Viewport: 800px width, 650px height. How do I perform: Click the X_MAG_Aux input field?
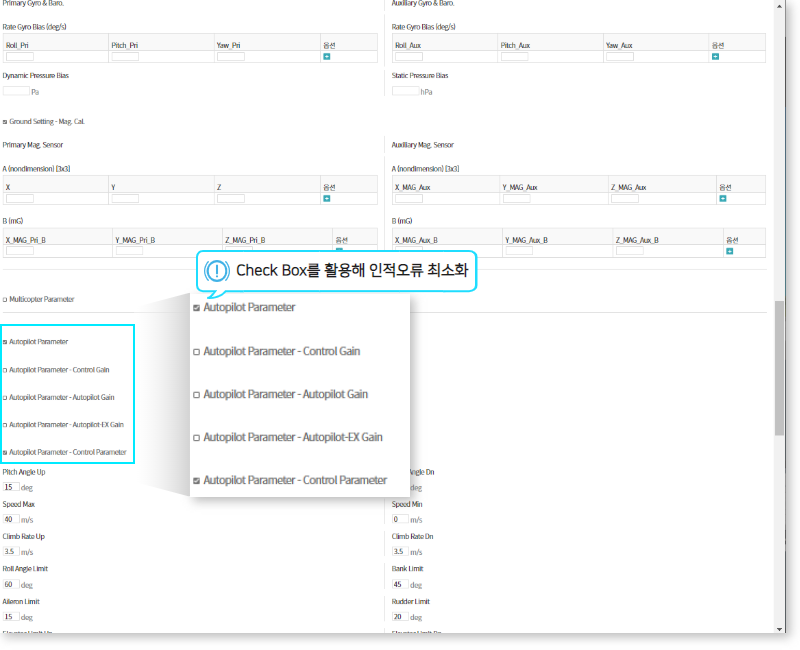(409, 198)
